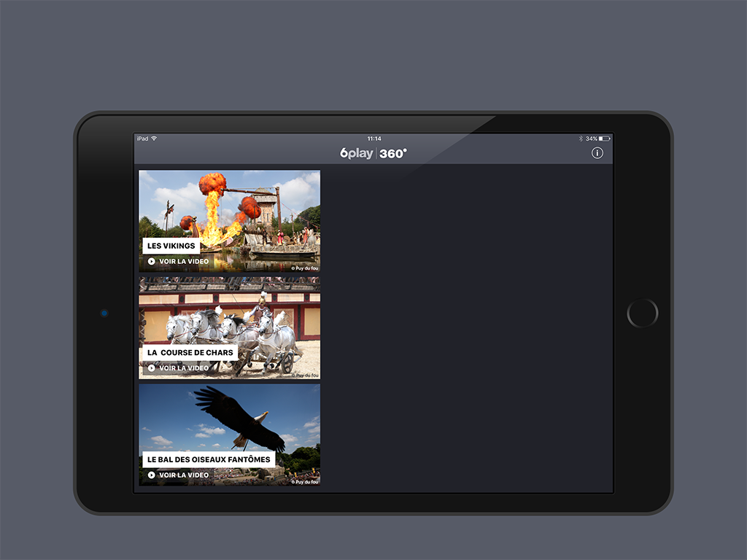Image resolution: width=747 pixels, height=560 pixels.
Task: Play icon beside La Course de Chars
Action: (152, 368)
